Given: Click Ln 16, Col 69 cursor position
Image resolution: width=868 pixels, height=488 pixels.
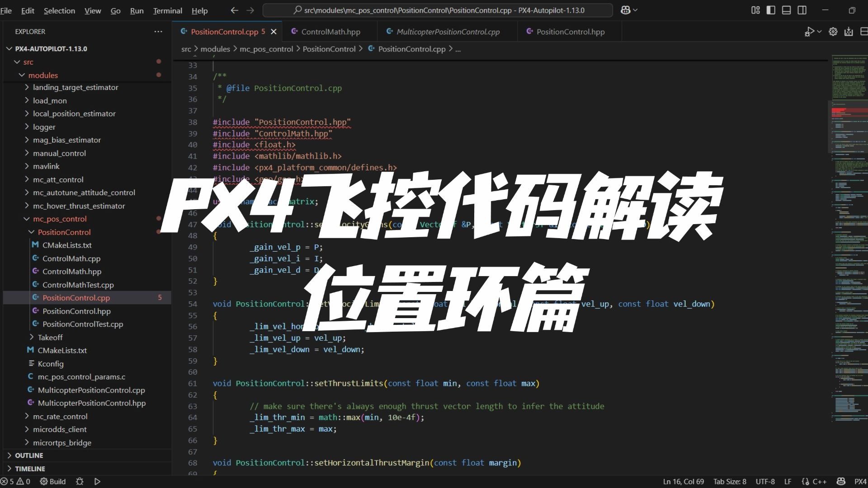Looking at the screenshot, I should point(683,482).
